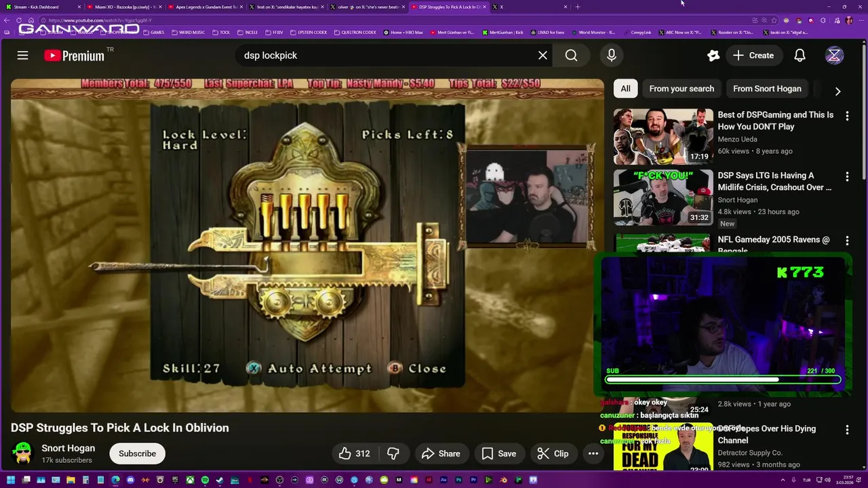Save the video to a playlist
The image size is (868, 488).
coord(499,453)
